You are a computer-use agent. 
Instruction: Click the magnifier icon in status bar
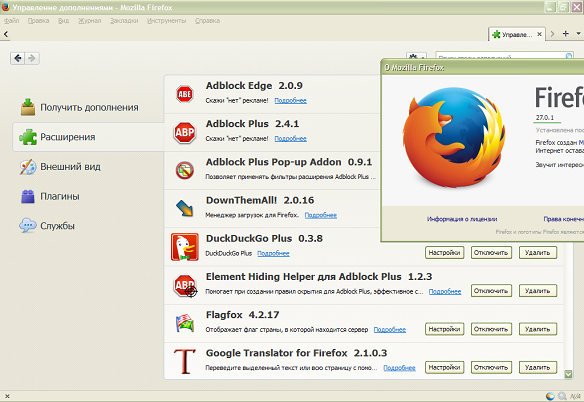tap(562, 396)
